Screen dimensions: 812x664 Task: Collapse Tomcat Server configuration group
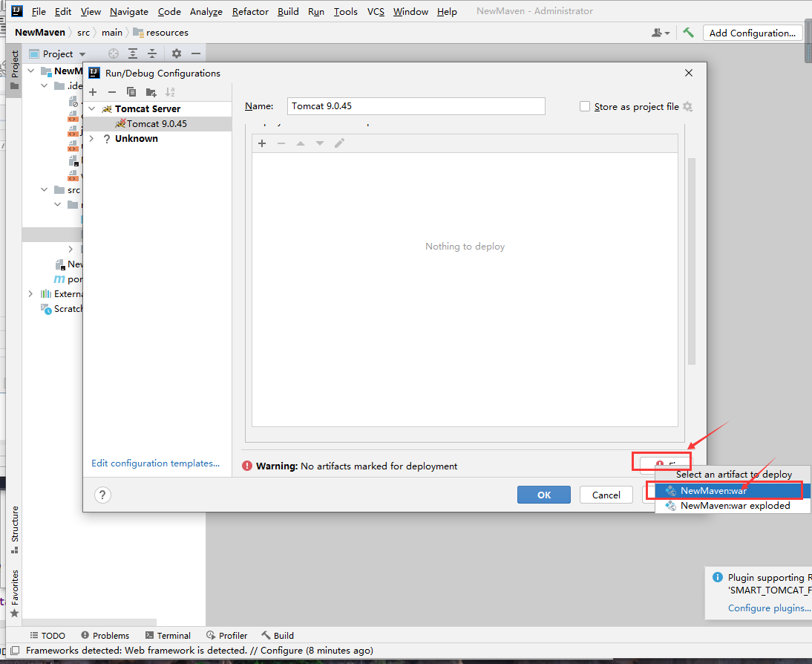point(92,109)
